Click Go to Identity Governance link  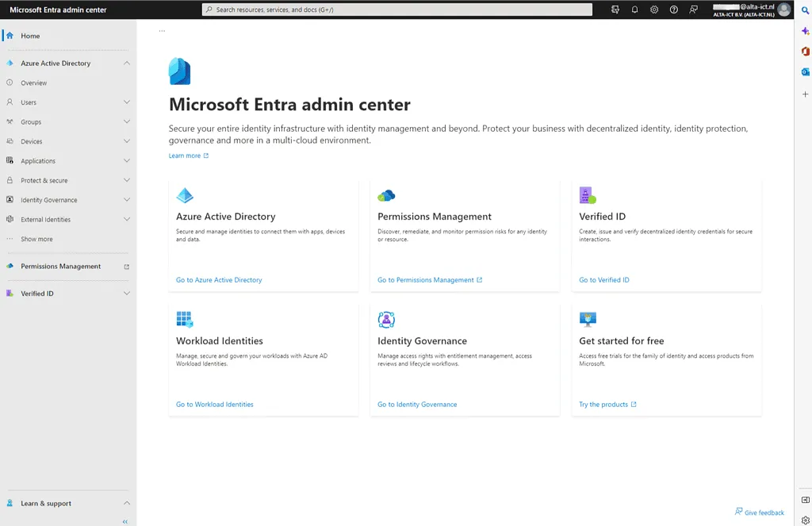[x=417, y=404]
